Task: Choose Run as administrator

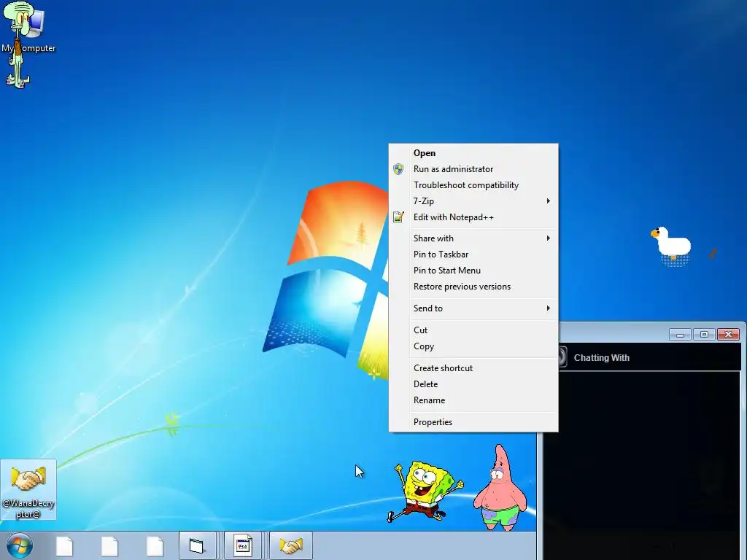Action: [473, 169]
